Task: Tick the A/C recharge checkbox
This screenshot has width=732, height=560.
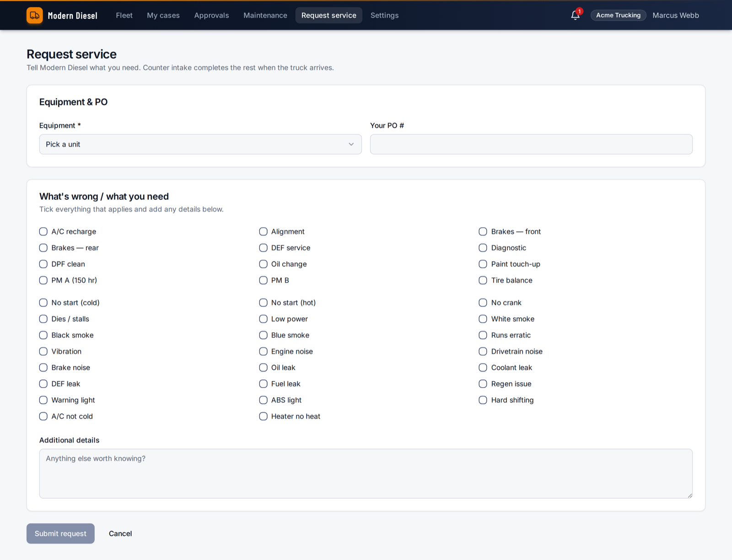Action: pyautogui.click(x=43, y=231)
